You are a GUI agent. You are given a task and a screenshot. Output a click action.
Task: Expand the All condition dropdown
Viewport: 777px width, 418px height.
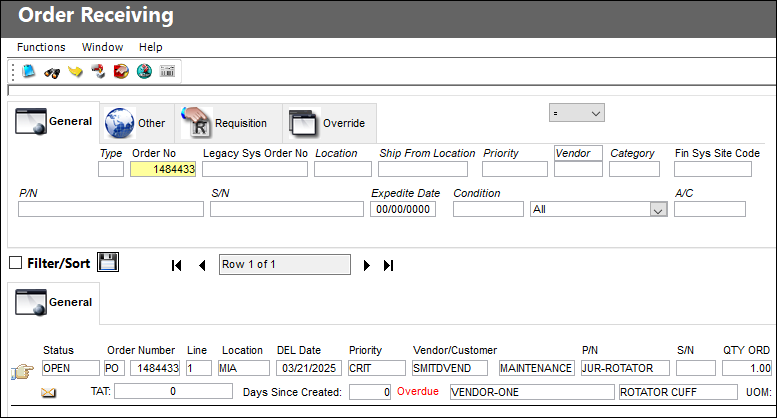coord(658,210)
